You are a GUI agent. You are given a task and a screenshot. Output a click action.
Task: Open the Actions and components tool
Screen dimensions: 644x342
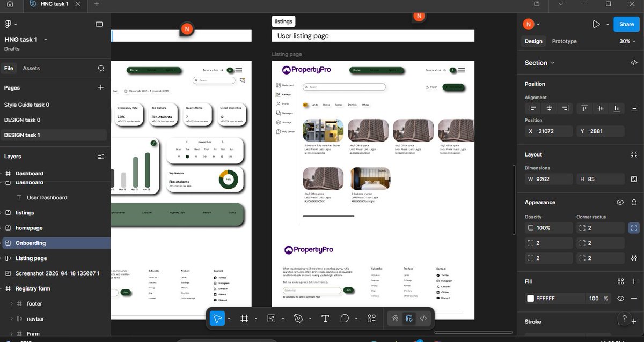point(371,318)
